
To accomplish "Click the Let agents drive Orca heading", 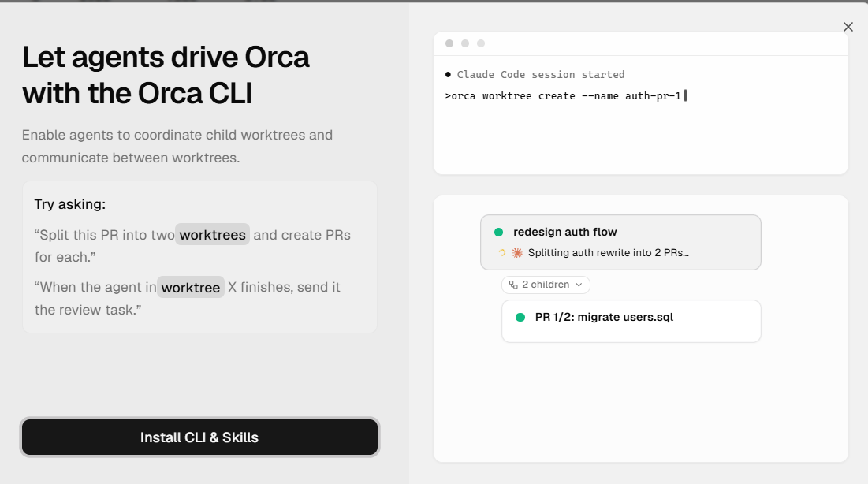I will pos(166,76).
